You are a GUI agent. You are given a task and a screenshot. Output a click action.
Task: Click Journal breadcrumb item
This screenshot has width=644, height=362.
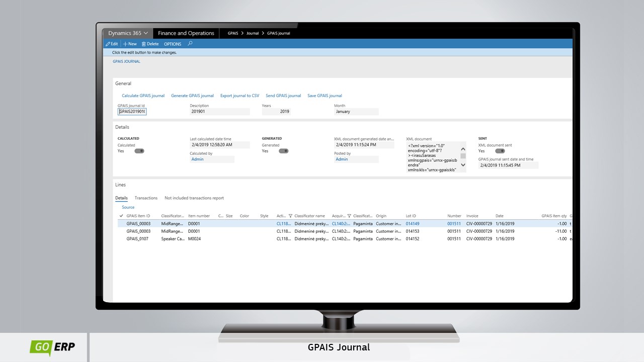click(253, 33)
